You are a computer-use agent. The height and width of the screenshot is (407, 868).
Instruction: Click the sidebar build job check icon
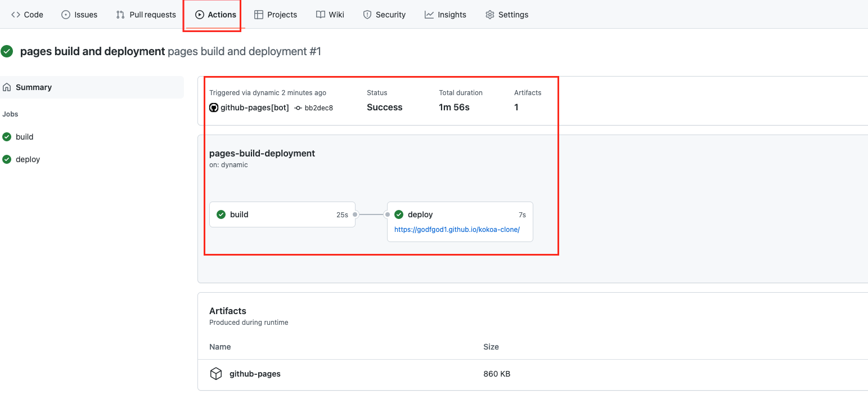[7, 137]
